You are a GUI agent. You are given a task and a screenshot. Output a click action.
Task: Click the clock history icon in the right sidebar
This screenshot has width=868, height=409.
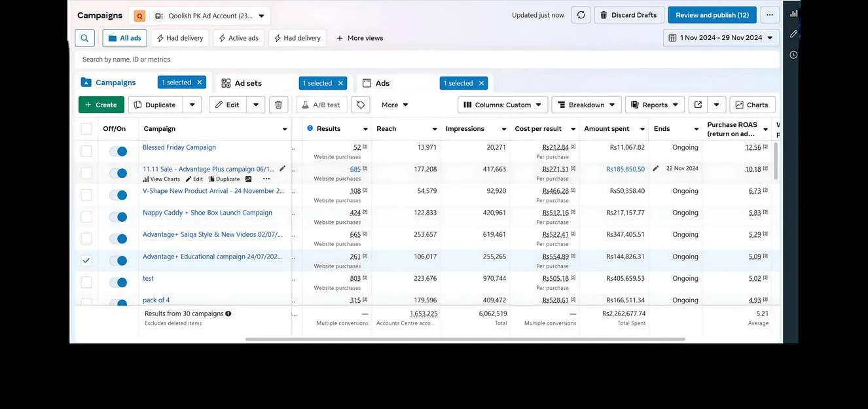(x=793, y=55)
